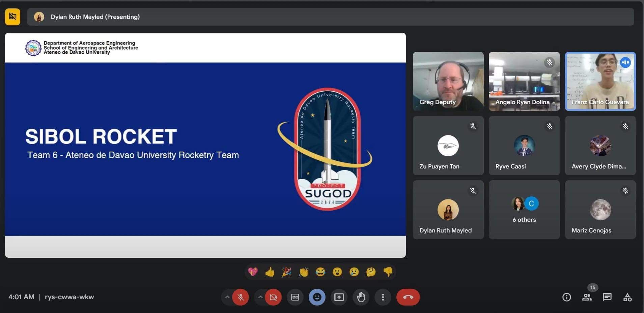Open the chat messages panel

(607, 297)
